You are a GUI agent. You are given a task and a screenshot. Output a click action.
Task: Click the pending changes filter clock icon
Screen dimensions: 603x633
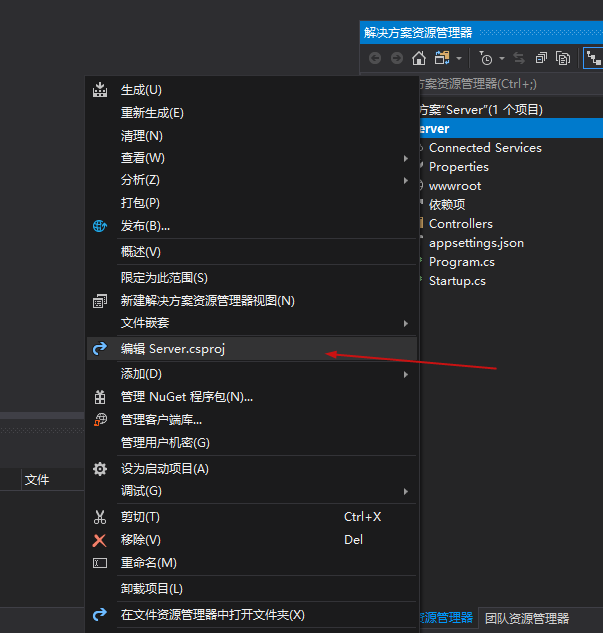[486, 59]
